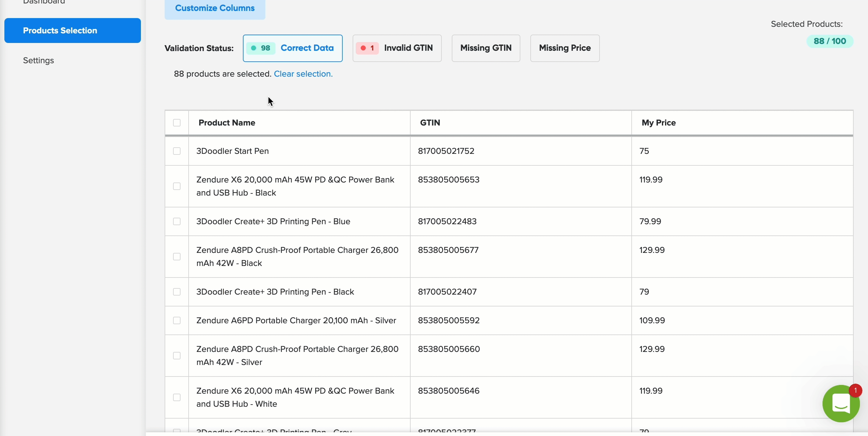Select checkbox for Zendure X6 Power Bank Black
Viewport: 868px width, 436px height.
[x=176, y=186]
